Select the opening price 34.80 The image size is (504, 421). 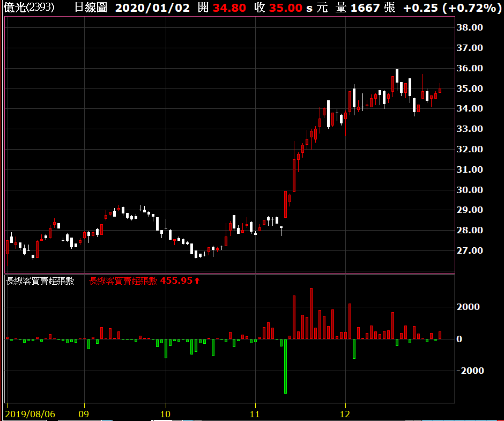[x=229, y=8]
